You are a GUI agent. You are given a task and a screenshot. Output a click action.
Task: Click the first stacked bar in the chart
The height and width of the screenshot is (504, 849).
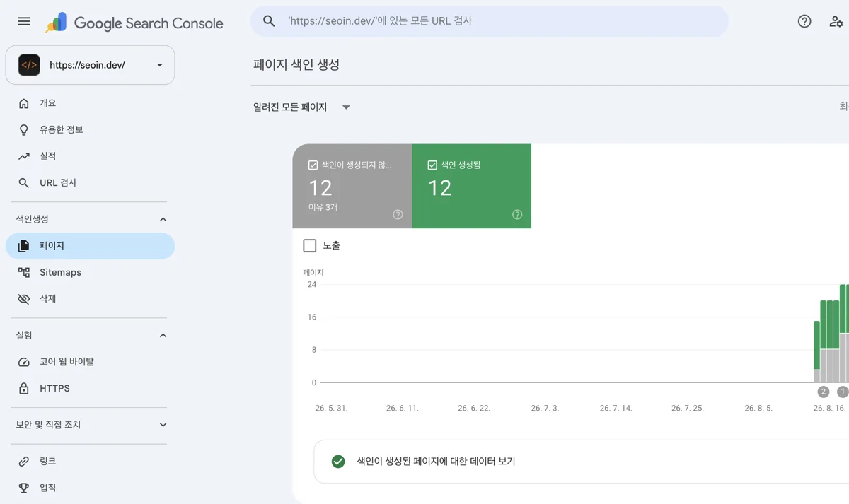(817, 352)
